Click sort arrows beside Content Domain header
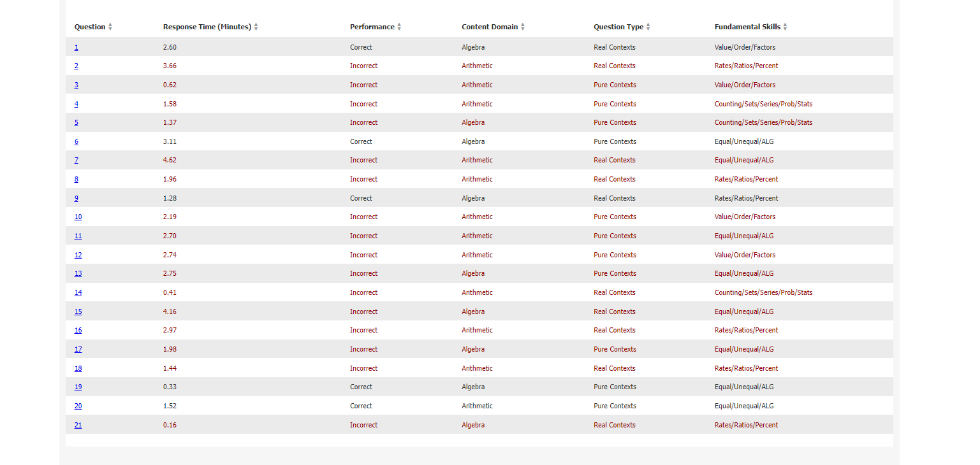The image size is (980, 465). point(523,27)
